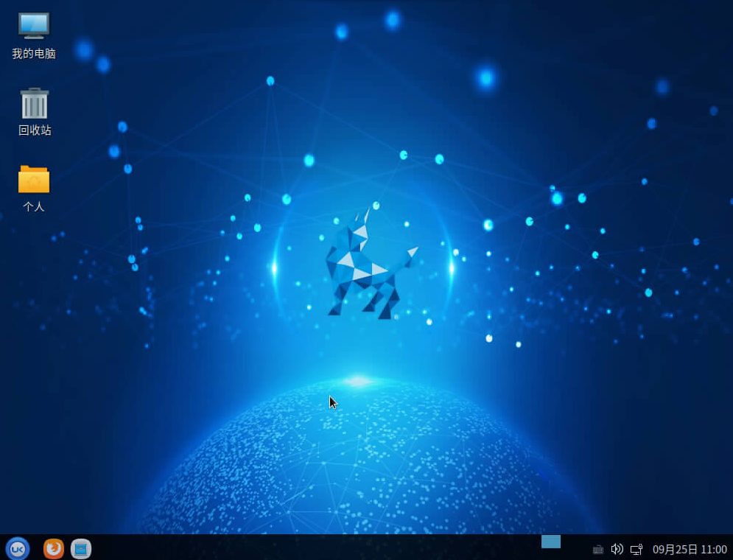Open the Kylin start menu

point(17,548)
